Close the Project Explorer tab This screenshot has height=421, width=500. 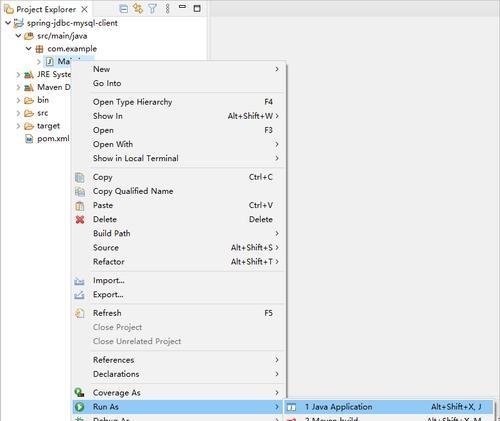[x=85, y=9]
